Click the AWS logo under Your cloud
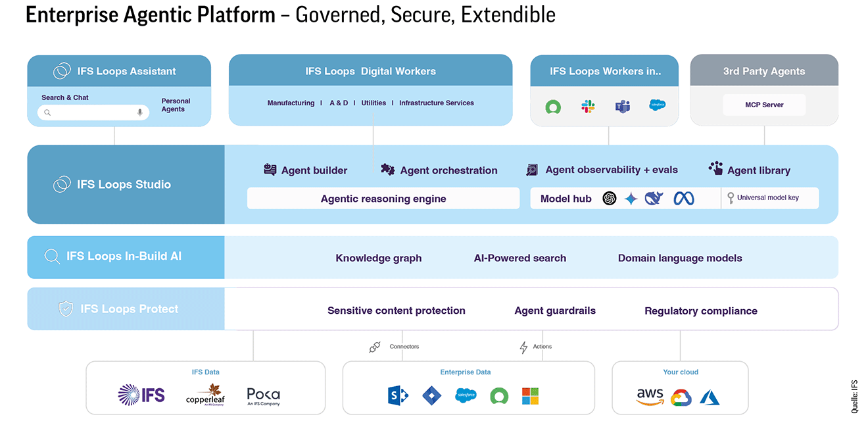This screenshot has height=448, width=868. pos(650,396)
